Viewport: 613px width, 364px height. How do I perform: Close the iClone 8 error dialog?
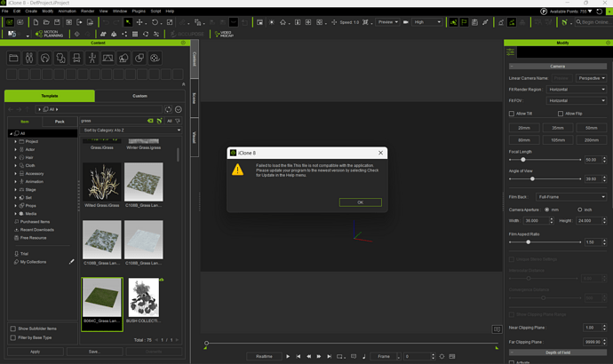pyautogui.click(x=380, y=153)
